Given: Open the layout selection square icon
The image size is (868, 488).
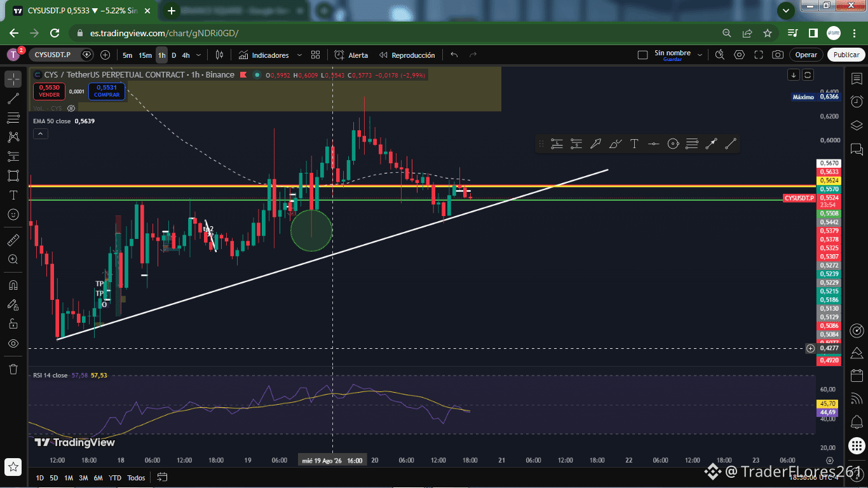Looking at the screenshot, I should tap(642, 55).
